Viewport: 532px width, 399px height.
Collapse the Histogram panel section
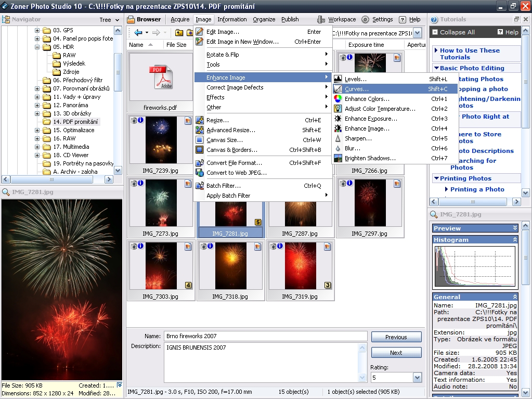(x=515, y=240)
